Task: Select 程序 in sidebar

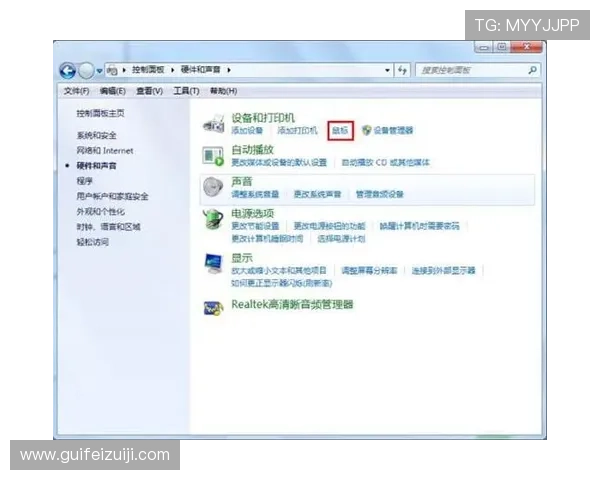Action: [x=85, y=181]
